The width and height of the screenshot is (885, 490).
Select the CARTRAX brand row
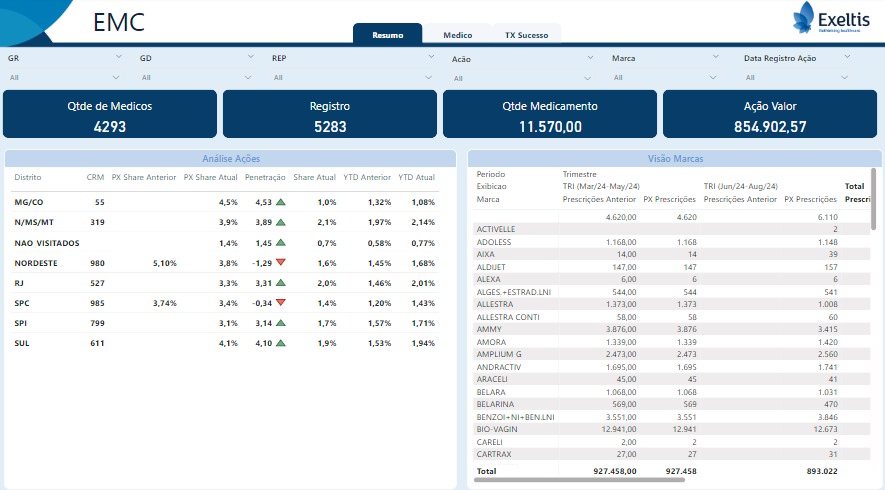[x=672, y=454]
